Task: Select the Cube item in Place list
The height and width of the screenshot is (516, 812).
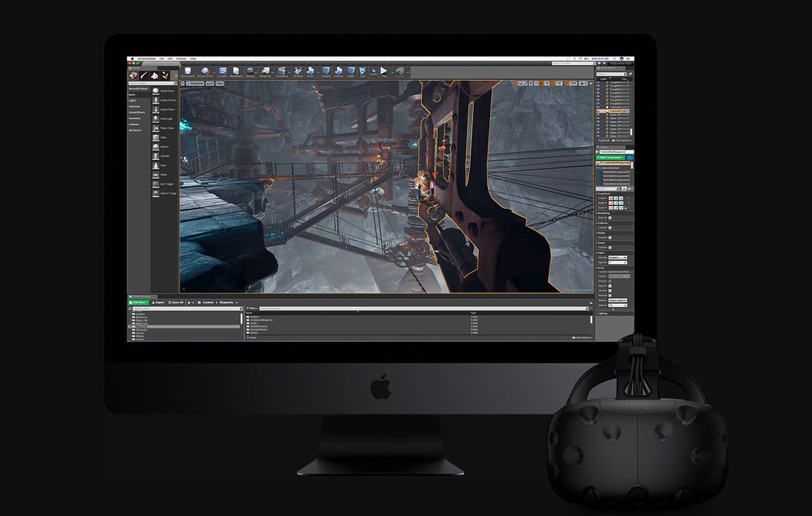Action: [163, 137]
